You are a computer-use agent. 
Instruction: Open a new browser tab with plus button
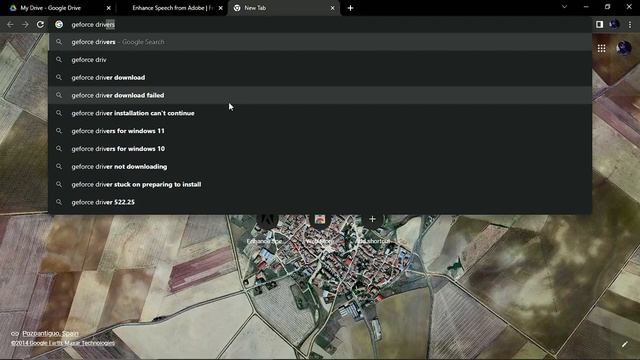tap(350, 8)
